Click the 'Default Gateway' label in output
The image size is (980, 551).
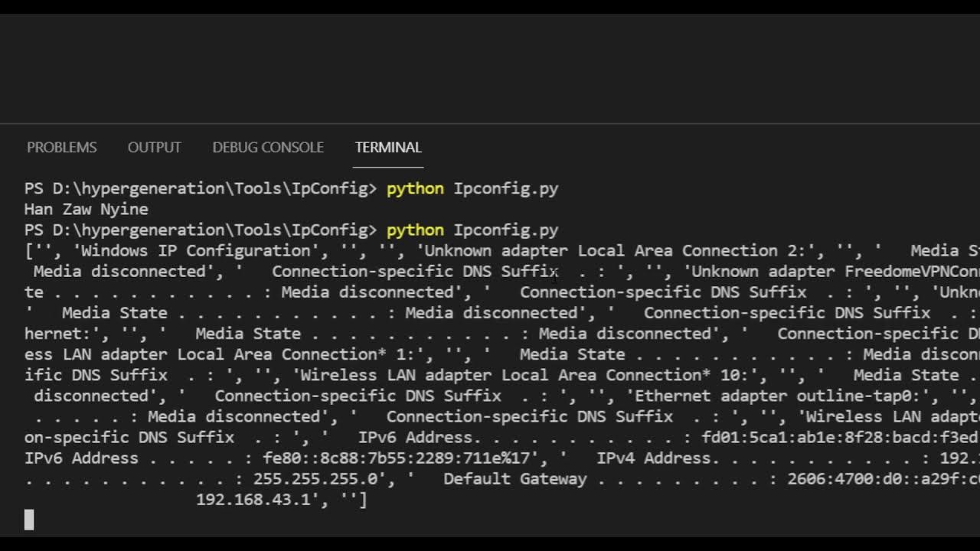point(515,479)
